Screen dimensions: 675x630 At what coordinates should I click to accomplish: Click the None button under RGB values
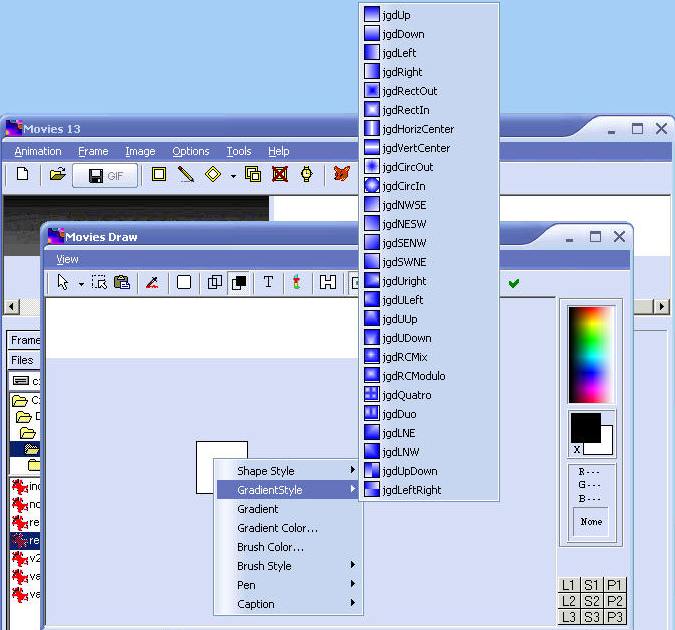coord(591,522)
